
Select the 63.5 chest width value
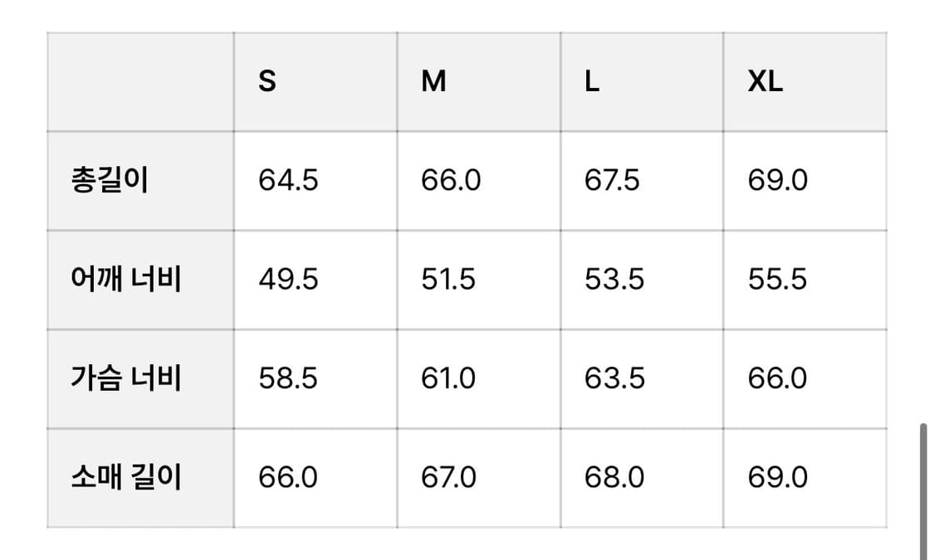614,378
